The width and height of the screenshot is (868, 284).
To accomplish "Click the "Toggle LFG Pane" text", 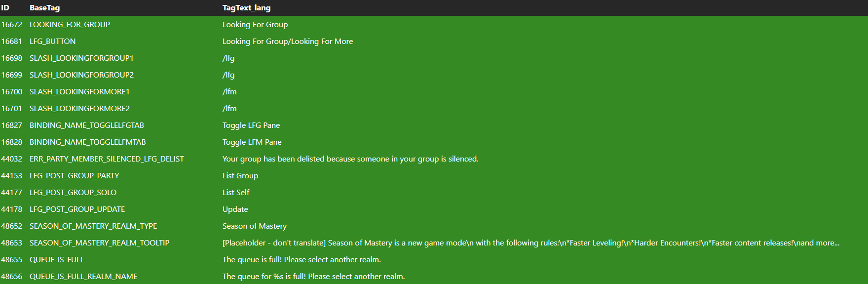I will (x=251, y=125).
